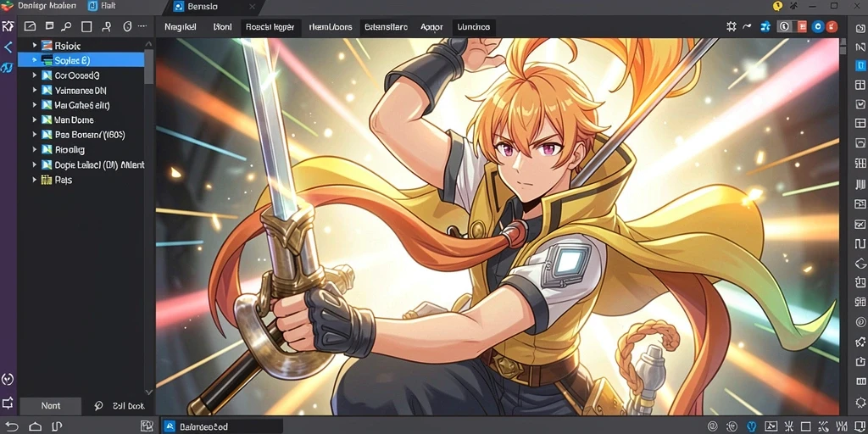Open the Extensitaro tab
Image resolution: width=868 pixels, height=434 pixels.
387,26
